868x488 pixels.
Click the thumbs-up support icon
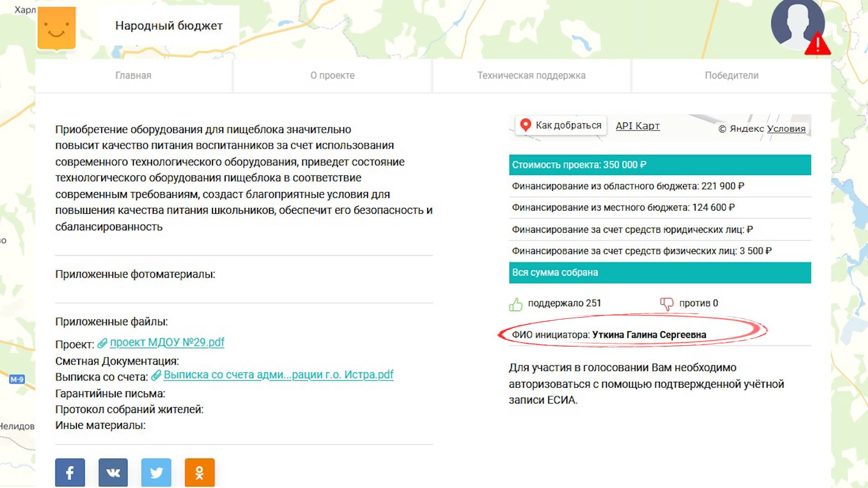point(515,305)
